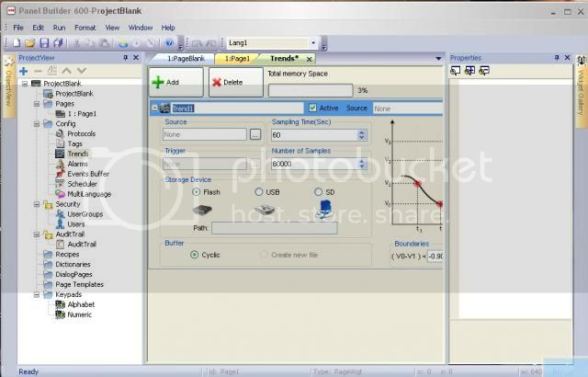Select the SD card image
Image resolution: width=588 pixels, height=377 pixels.
pos(323,210)
